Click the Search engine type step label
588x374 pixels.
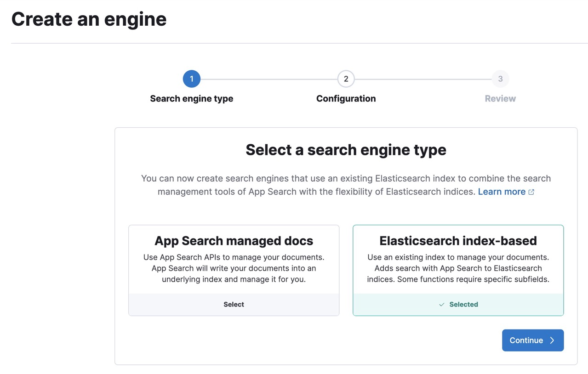(x=192, y=99)
